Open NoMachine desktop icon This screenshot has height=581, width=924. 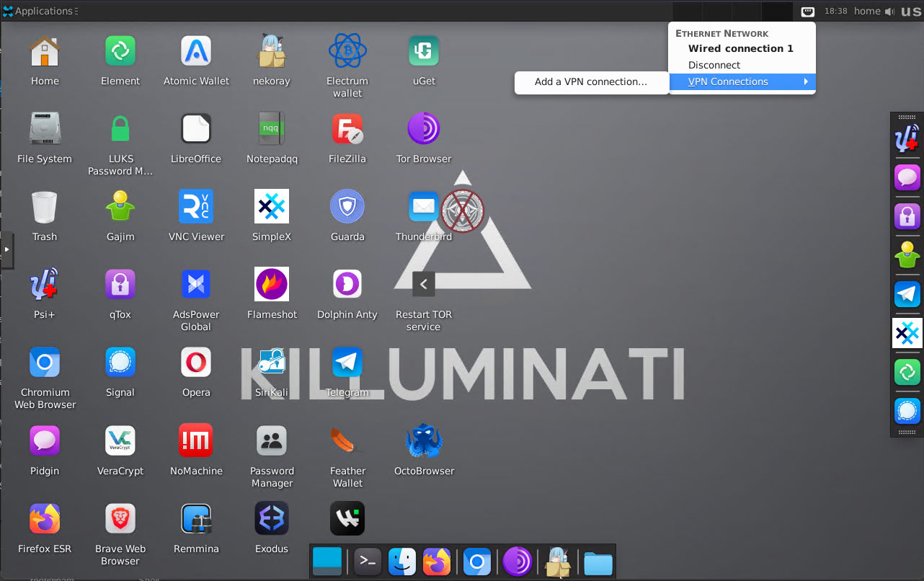coord(196,440)
